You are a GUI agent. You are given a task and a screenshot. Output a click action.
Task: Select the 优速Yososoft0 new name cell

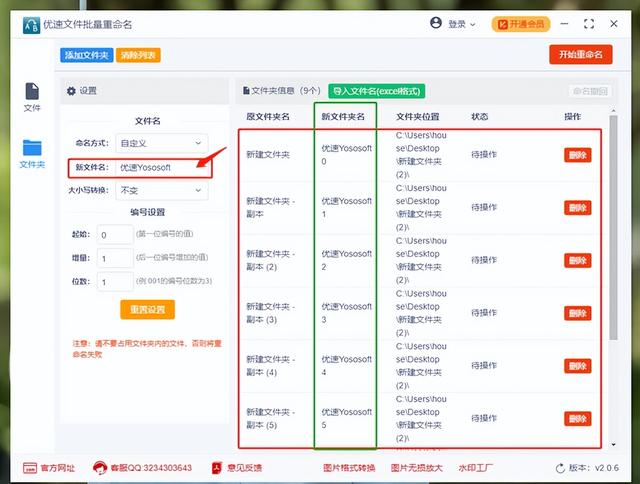(x=346, y=155)
